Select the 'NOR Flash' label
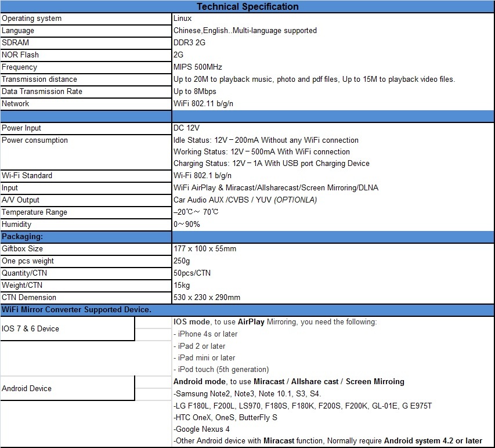The width and height of the screenshot is (495, 448). [x=20, y=55]
